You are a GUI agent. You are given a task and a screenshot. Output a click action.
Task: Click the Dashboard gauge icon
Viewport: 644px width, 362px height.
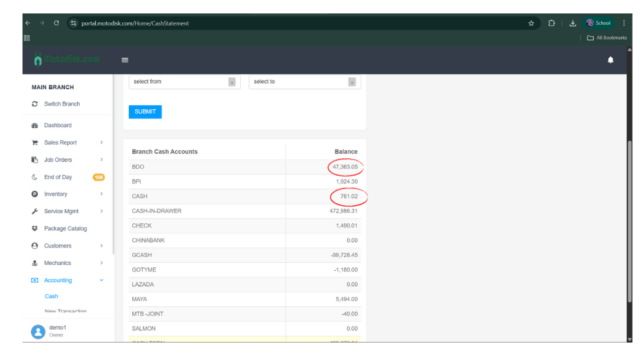35,125
